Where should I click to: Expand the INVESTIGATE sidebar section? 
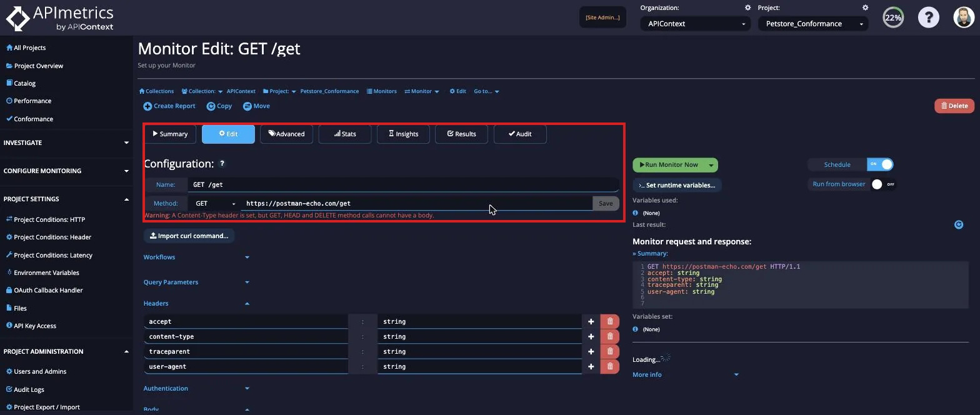66,142
